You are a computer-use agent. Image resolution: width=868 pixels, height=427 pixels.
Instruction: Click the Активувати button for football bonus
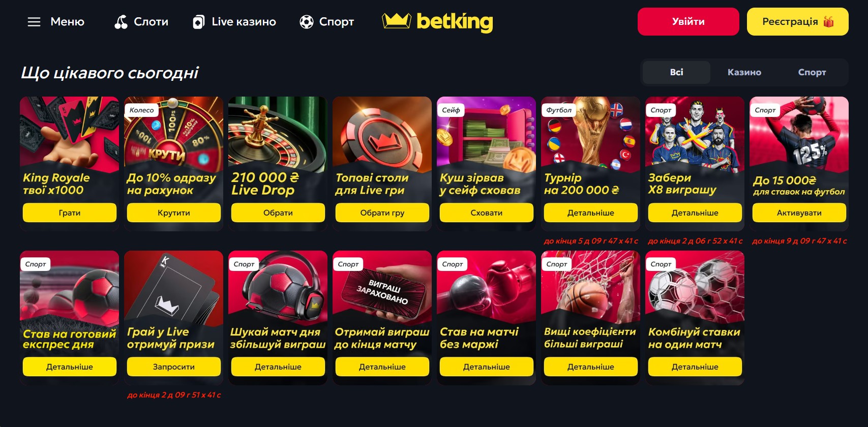point(799,212)
